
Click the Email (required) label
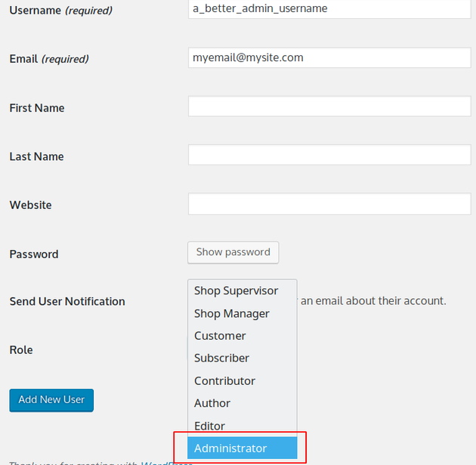(x=49, y=59)
